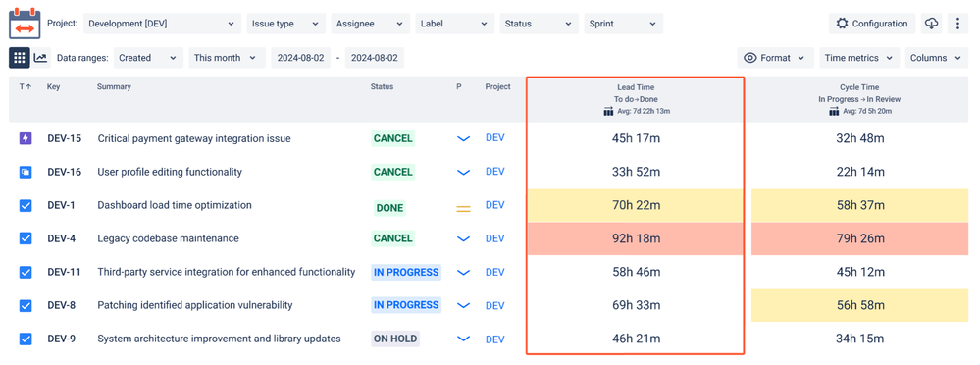980x365 pixels.
Task: Click the medium priority icon for DEV-1
Action: tap(463, 209)
